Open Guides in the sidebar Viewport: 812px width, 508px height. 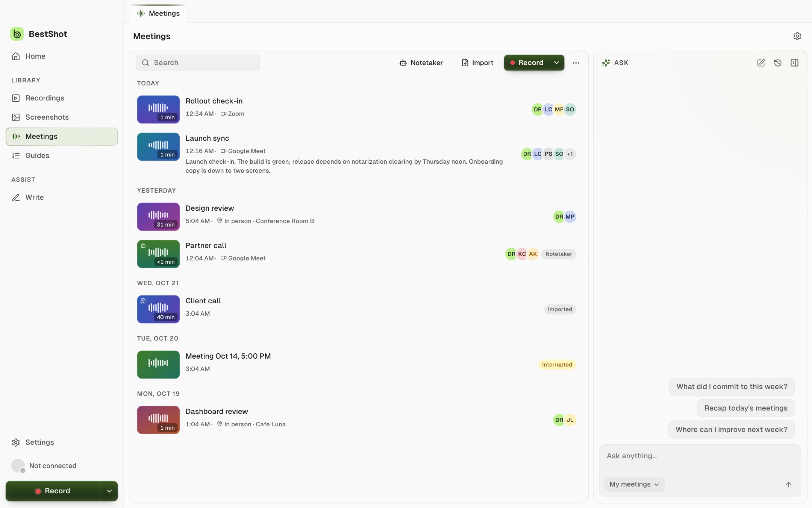pos(62,156)
